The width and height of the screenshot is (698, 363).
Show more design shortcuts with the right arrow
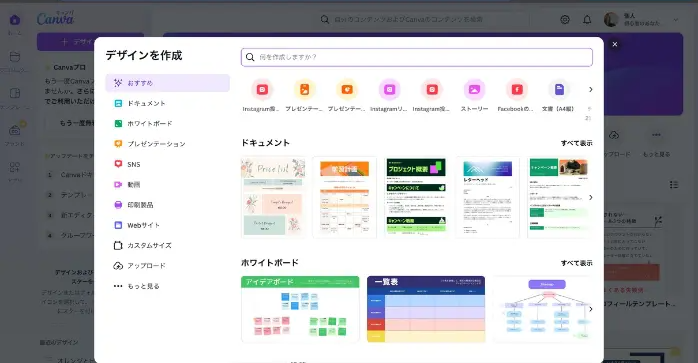[590, 90]
